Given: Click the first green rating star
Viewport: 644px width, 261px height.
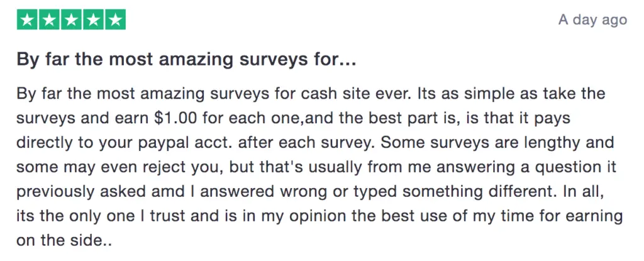Looking at the screenshot, I should click(x=28, y=19).
